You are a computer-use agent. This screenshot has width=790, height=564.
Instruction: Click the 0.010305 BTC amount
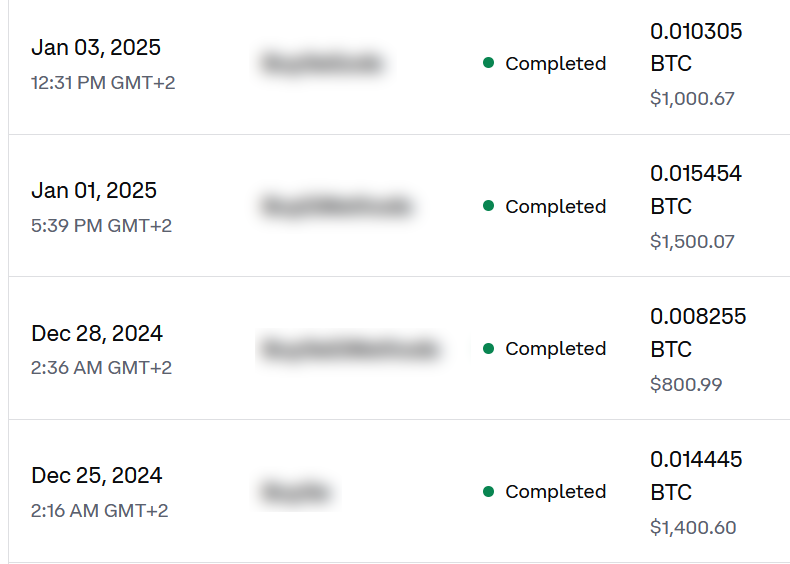tap(696, 47)
